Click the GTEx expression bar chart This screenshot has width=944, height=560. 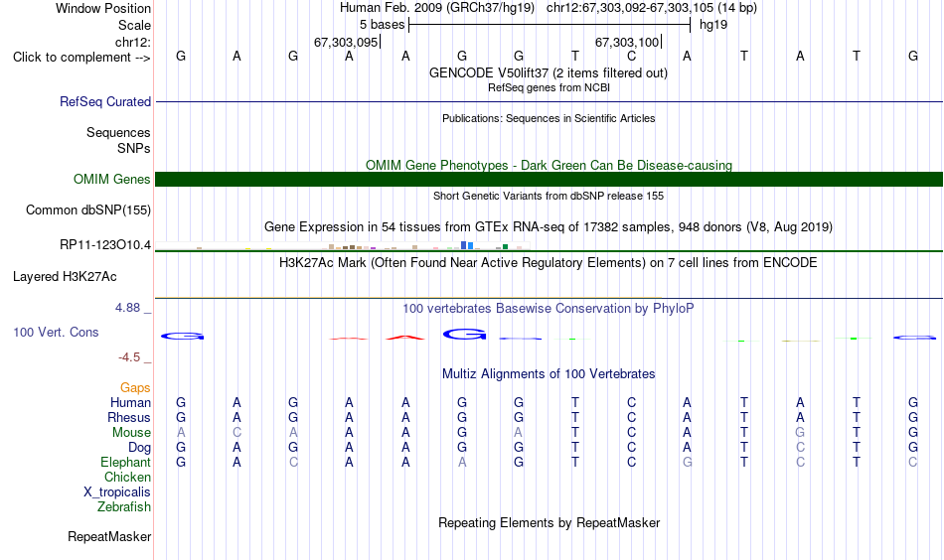[x=343, y=245]
